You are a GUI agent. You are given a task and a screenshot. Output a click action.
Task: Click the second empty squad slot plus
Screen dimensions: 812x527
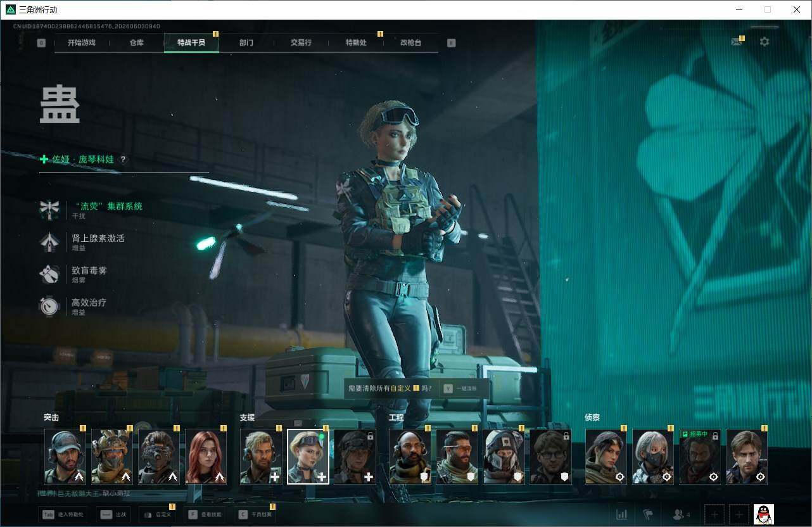[739, 514]
